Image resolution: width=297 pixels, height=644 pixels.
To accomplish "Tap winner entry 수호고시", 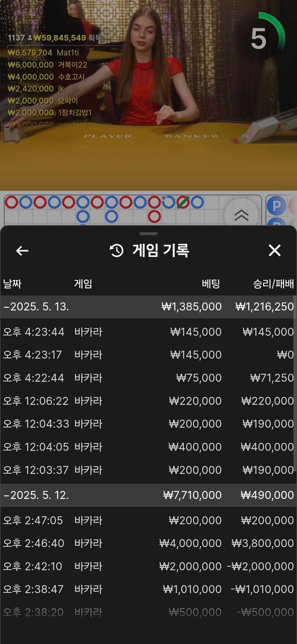I will 46,77.
